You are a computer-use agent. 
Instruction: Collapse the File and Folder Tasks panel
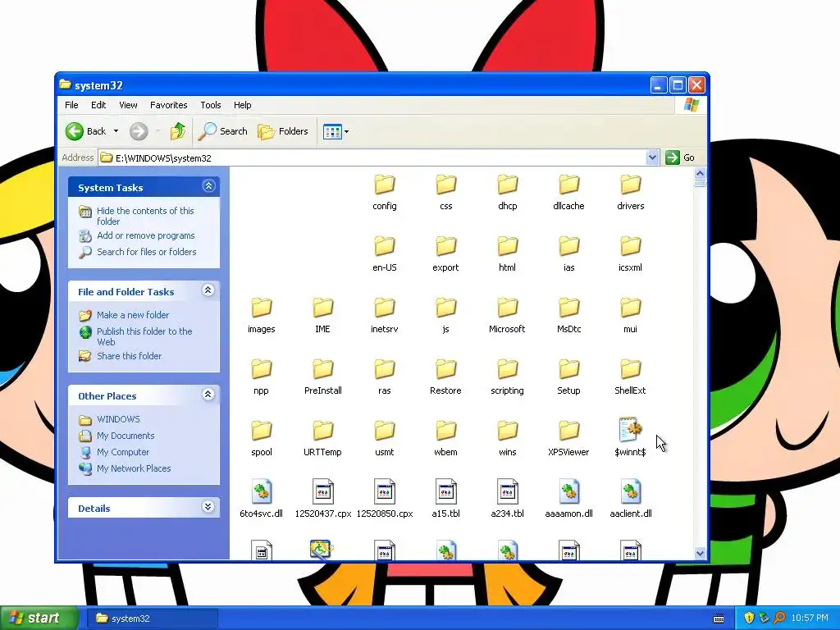[x=208, y=290]
